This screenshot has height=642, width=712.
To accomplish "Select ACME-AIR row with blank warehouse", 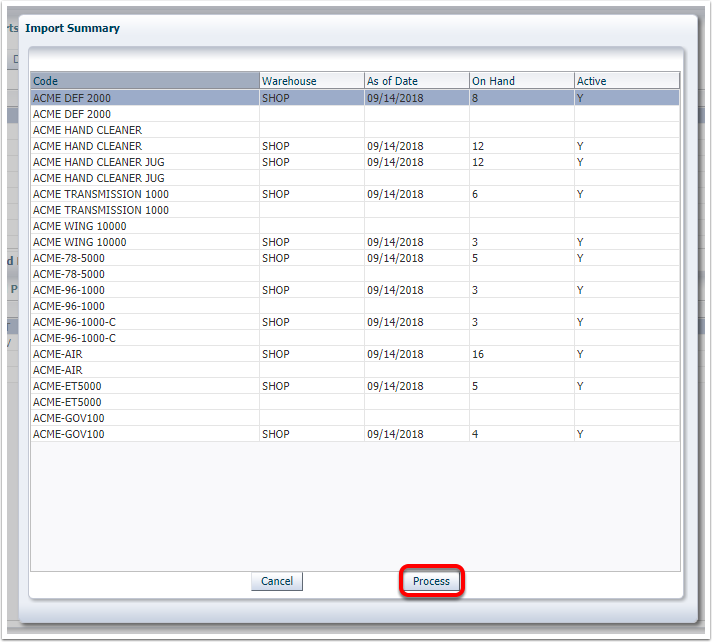I will pos(355,370).
